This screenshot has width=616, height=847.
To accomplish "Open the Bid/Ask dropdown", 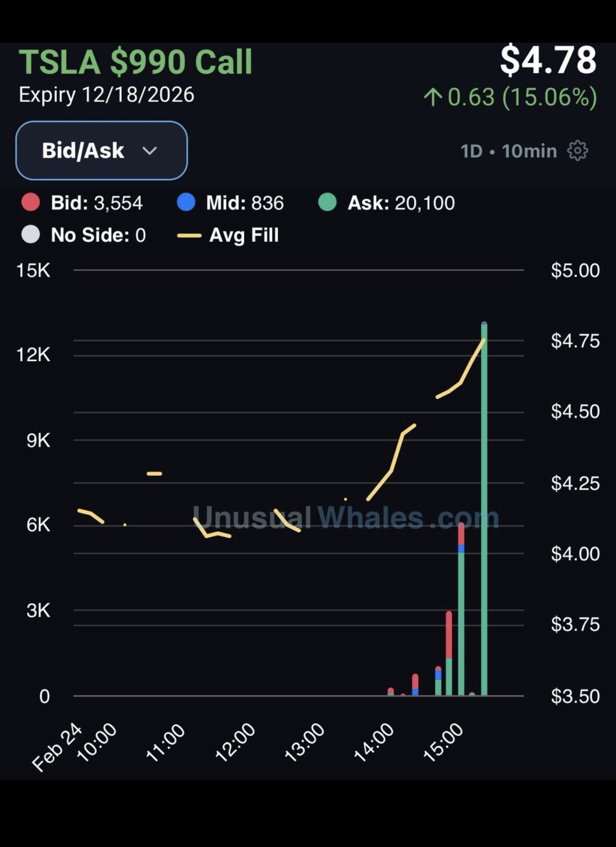I will pos(102,151).
